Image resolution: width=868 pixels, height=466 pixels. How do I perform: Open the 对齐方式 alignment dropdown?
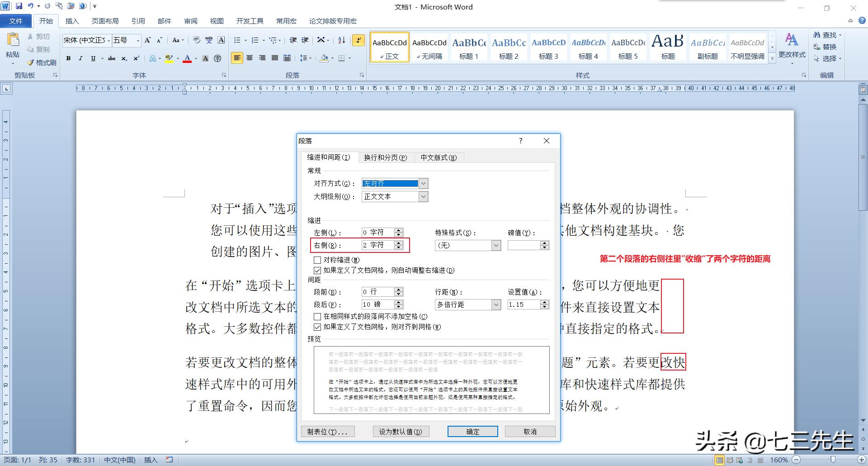click(422, 183)
